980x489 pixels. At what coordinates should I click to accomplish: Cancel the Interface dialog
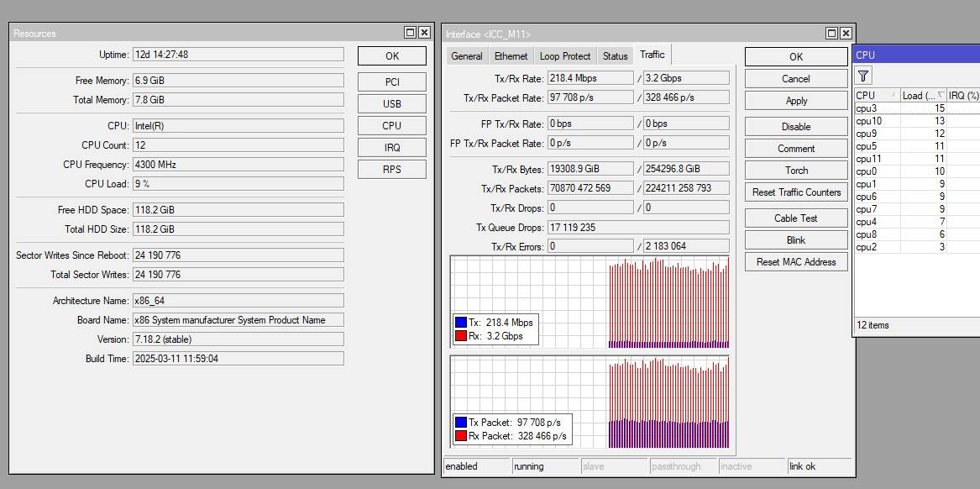796,79
